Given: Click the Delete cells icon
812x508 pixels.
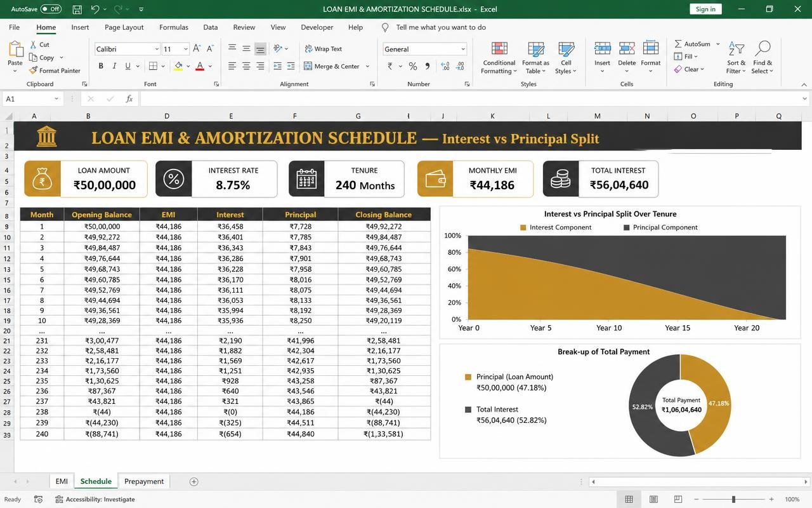Looking at the screenshot, I should point(627,49).
